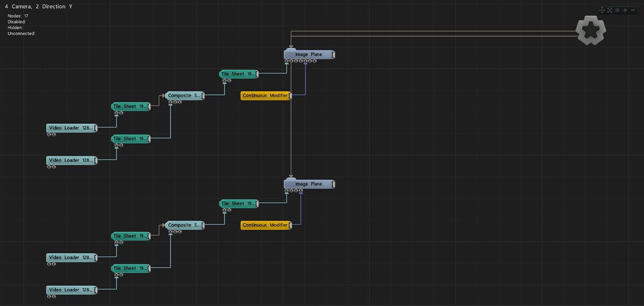Select the second Tile Sheet in the left column
This screenshot has width=644, height=306.
(130, 139)
